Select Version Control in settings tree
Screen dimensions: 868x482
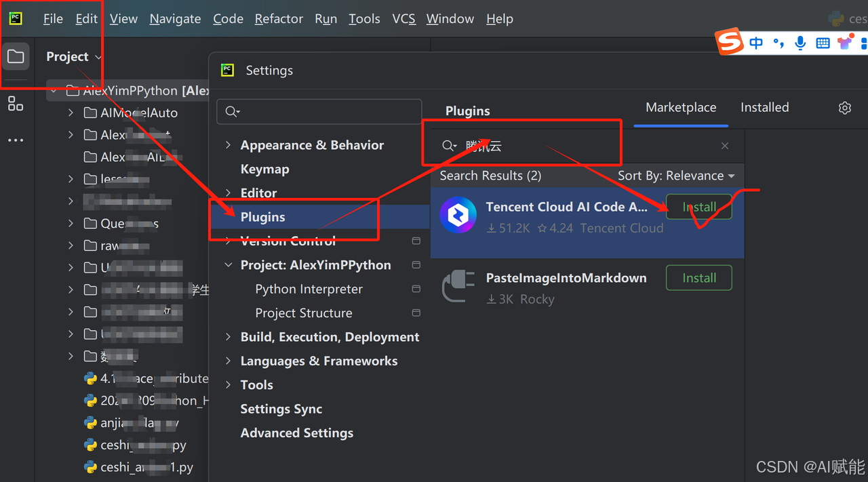coord(288,241)
